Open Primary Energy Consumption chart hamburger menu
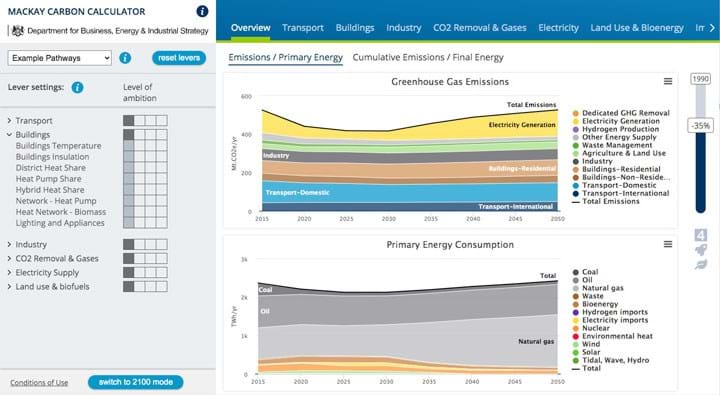This screenshot has width=720, height=395. tap(668, 244)
